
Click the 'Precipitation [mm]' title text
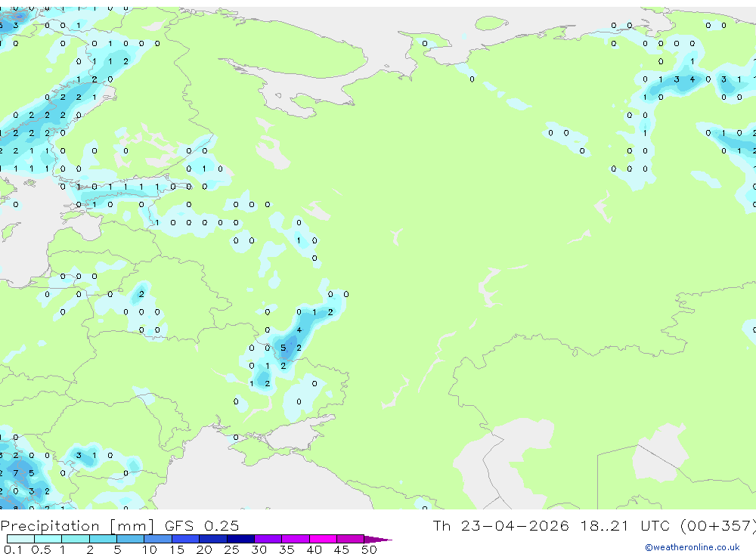77,525
